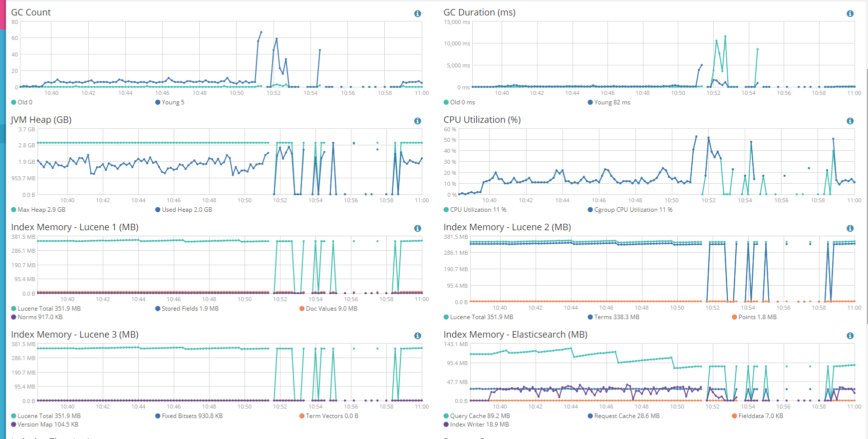
Task: Click the Fielddata orange legend dot
Action: (734, 416)
